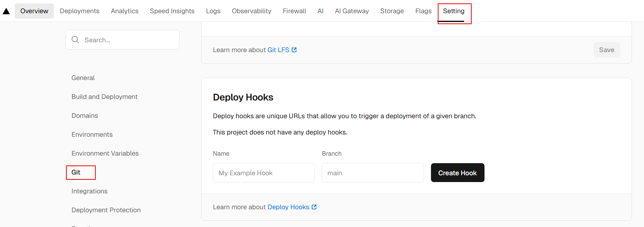The image size is (644, 227).
Task: Select Environments in sidebar
Action: 92,134
